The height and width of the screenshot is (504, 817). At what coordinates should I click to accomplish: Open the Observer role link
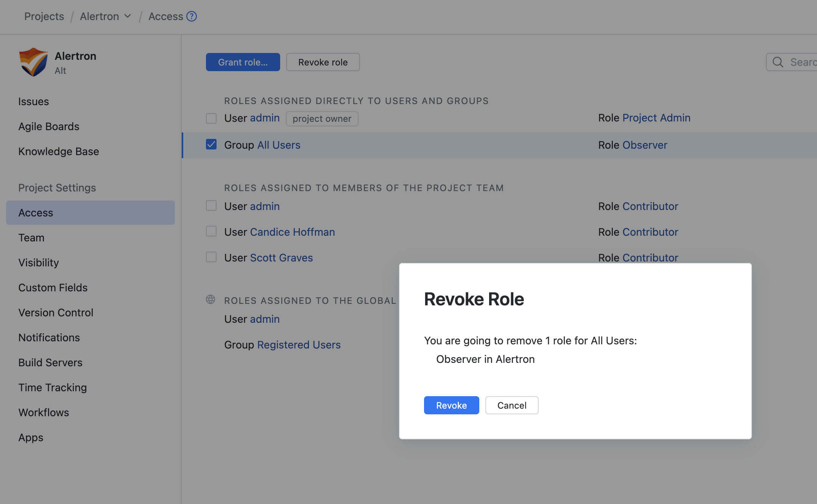645,145
